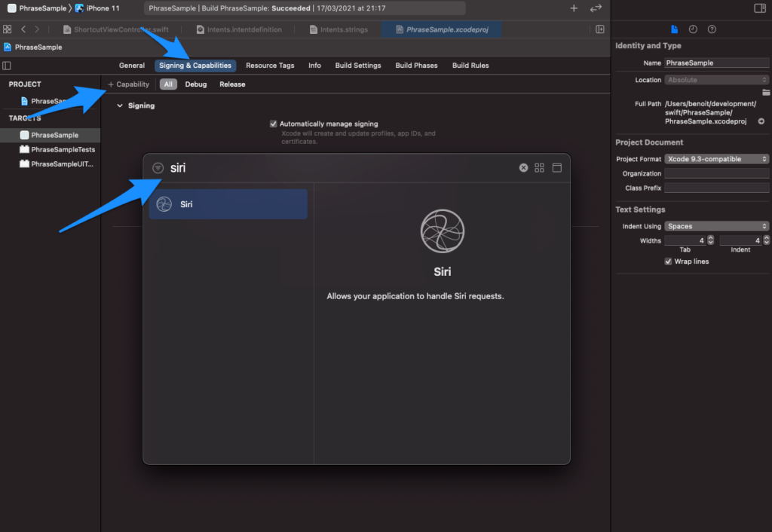Open the Build Rules tab
Viewport: 772px width, 532px height.
470,66
